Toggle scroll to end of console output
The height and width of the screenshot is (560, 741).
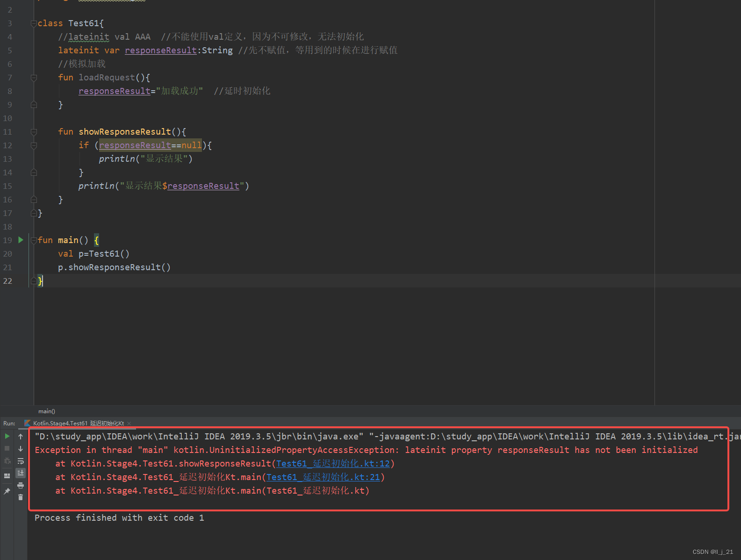coord(21,473)
